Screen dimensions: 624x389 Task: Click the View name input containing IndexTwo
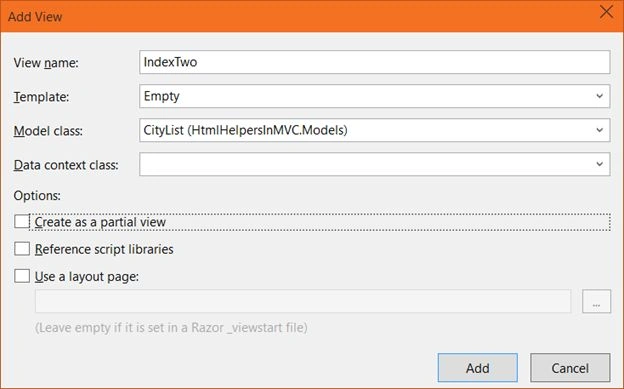tap(374, 62)
